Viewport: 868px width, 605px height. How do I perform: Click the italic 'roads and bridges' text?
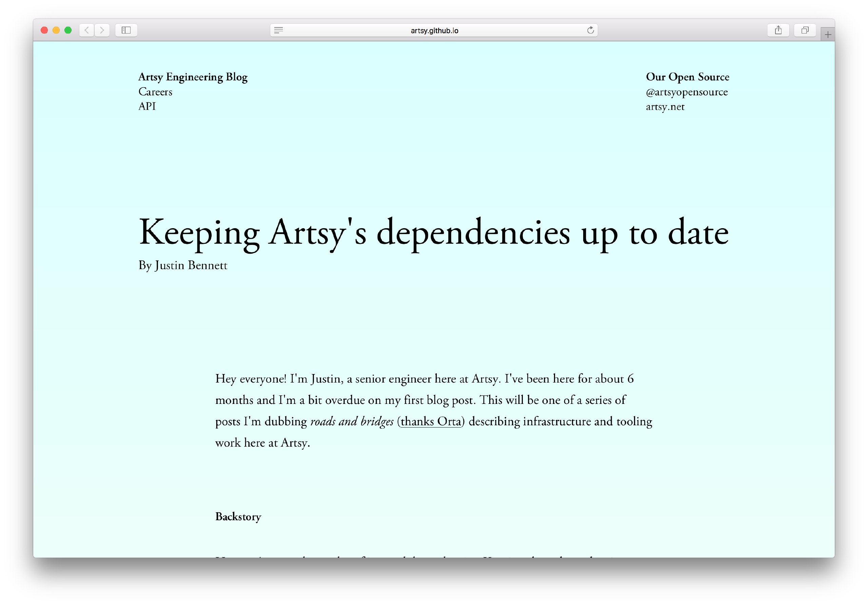[352, 421]
